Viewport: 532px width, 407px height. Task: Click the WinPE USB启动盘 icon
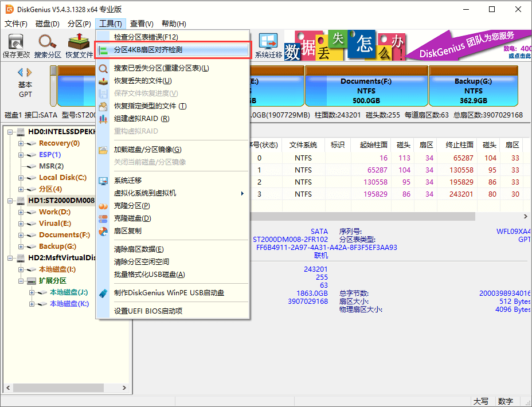pos(103,293)
